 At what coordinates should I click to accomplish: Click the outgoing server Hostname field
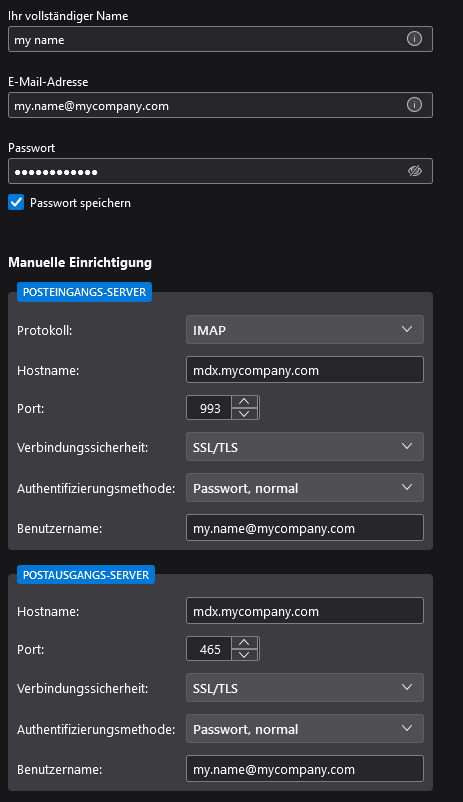click(x=305, y=611)
